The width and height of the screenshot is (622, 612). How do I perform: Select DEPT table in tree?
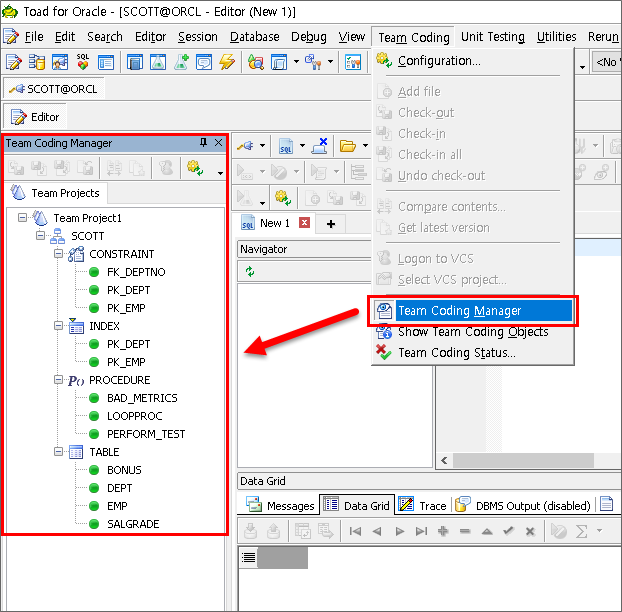119,488
